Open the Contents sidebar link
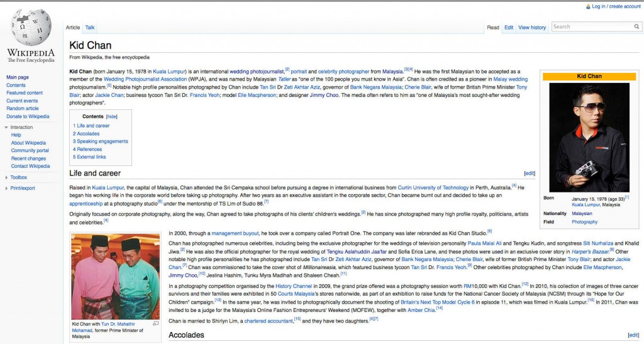Image resolution: width=644 pixels, height=344 pixels. click(x=16, y=85)
